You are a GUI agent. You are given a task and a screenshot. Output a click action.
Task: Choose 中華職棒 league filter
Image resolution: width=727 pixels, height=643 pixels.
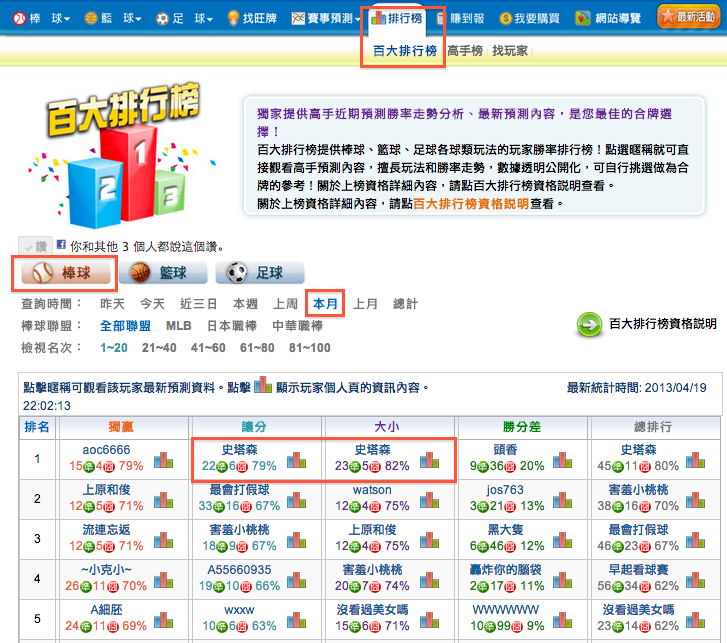pos(298,326)
